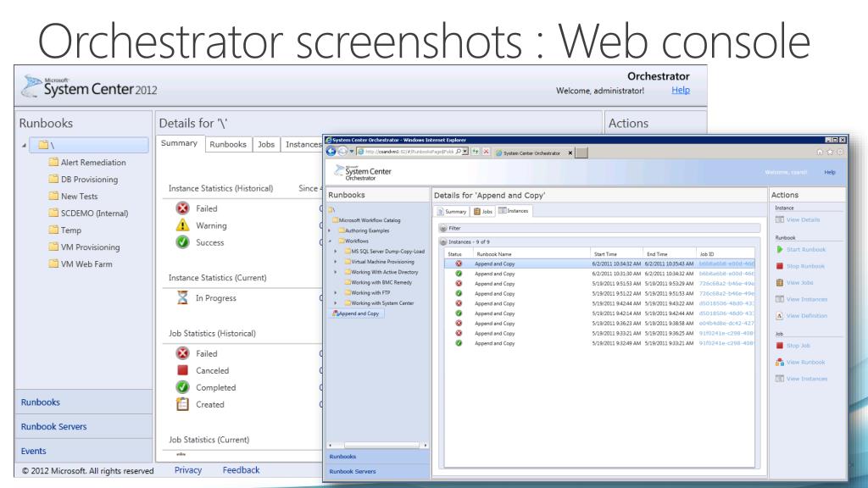Viewport: 868px width, 488px height.
Task: Expand the Authoring Examples folder arrow
Action: coord(331,230)
